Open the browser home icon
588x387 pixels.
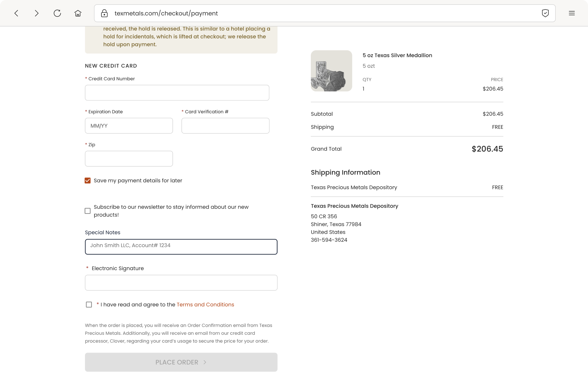(78, 13)
